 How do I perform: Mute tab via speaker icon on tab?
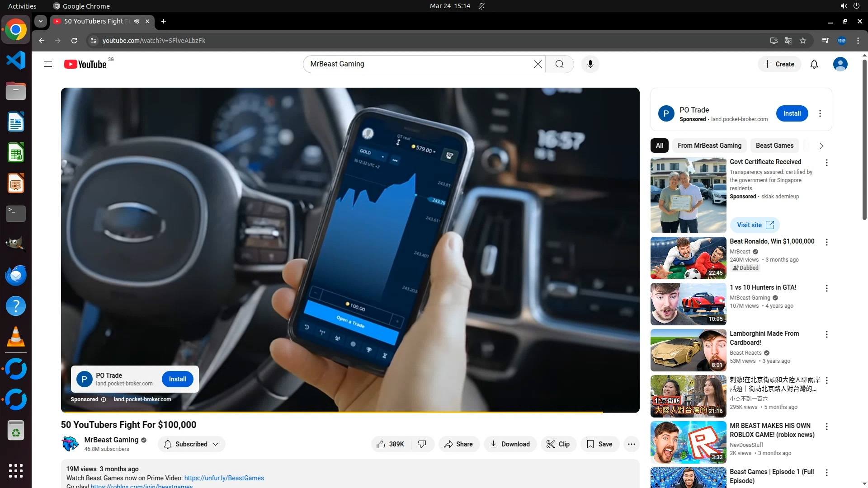click(x=137, y=21)
